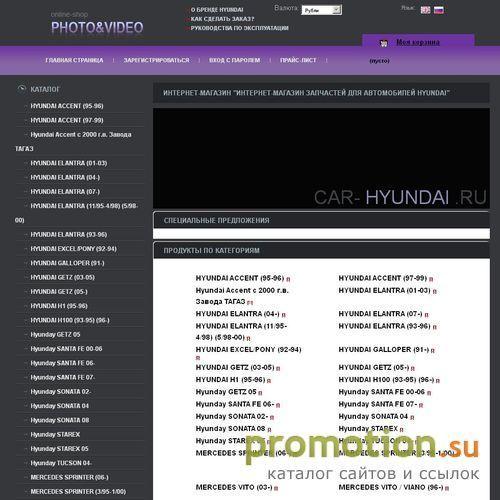Switch language to Russian flag icon
Viewport: 500px width, 500px height.
[x=439, y=10]
